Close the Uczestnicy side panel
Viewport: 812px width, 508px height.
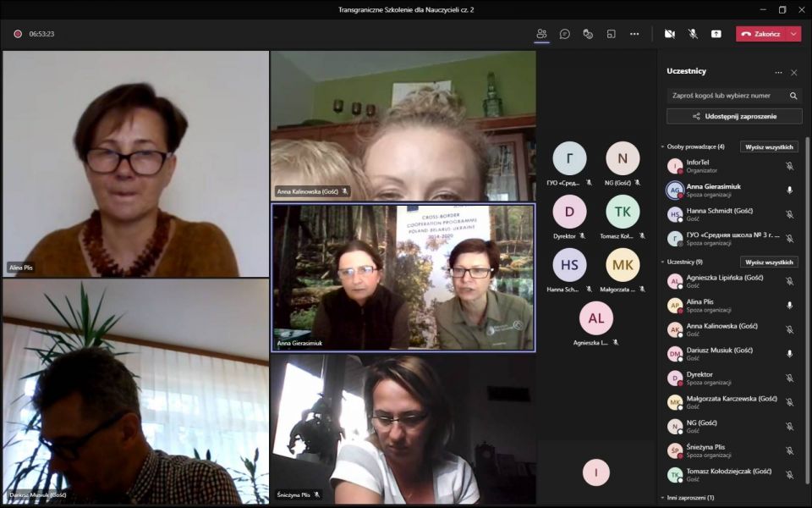[793, 72]
